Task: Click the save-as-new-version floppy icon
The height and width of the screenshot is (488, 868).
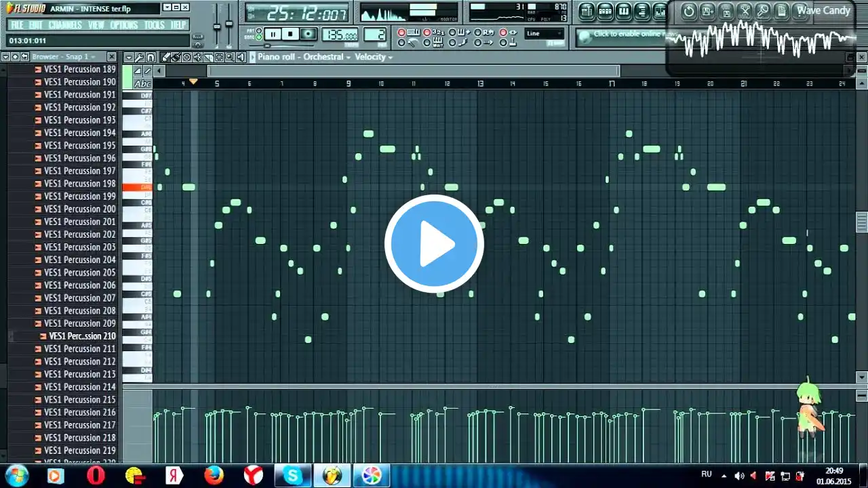Action: (x=707, y=11)
